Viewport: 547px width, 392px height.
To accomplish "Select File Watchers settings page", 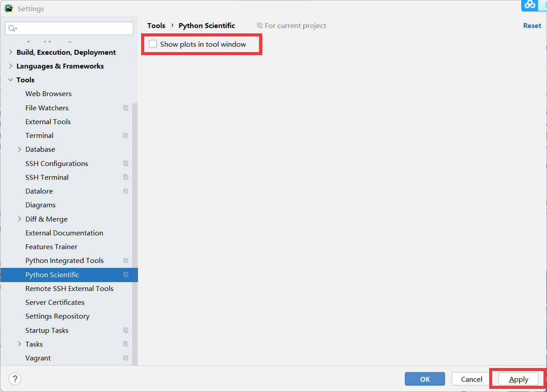I will tap(47, 108).
